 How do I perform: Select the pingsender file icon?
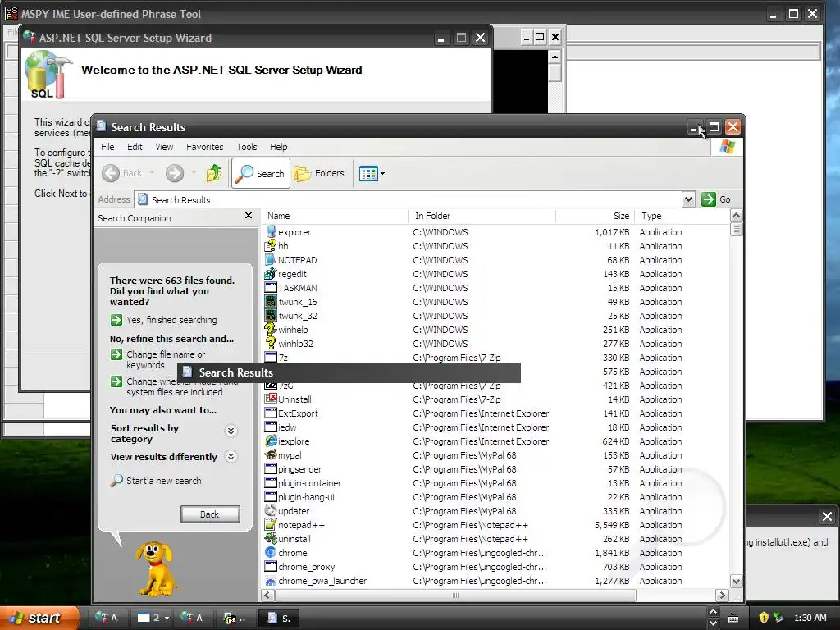click(271, 468)
